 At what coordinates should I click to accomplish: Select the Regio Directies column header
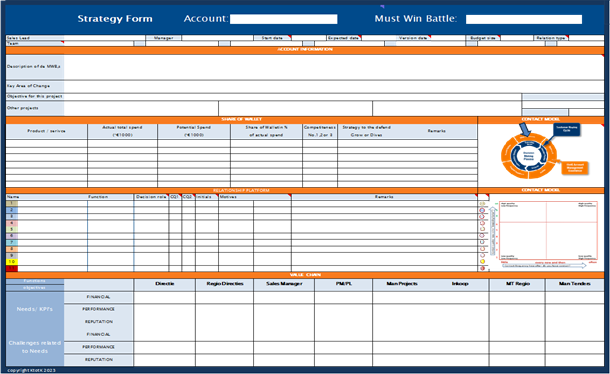tap(224, 284)
